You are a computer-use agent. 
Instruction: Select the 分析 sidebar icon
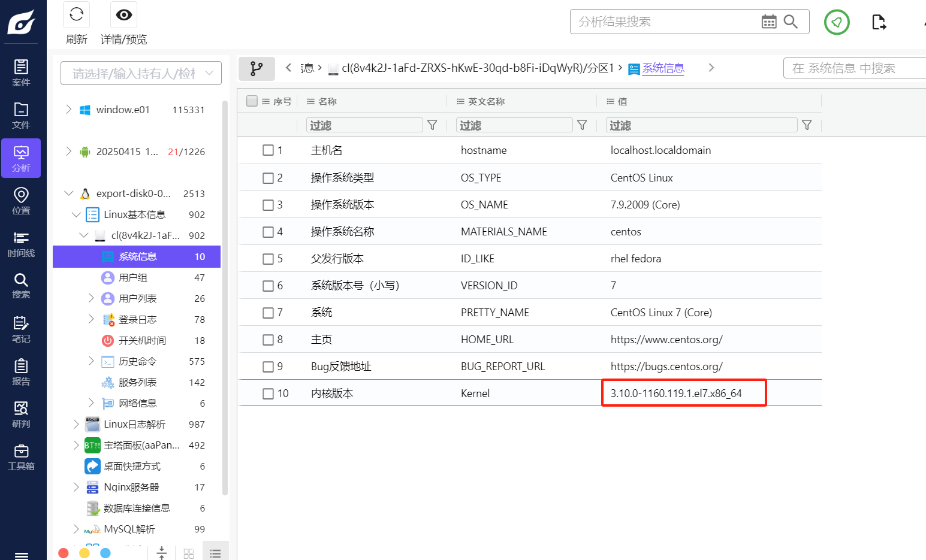pos(21,158)
